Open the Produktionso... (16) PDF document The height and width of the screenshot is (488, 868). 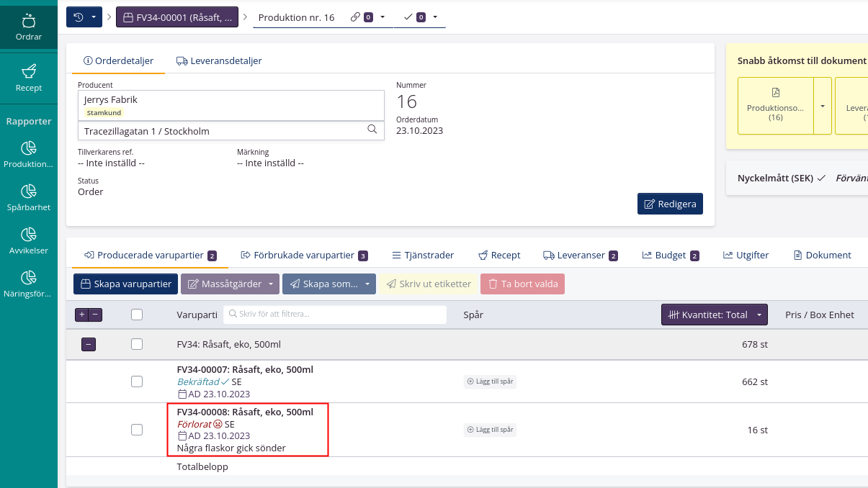point(777,106)
